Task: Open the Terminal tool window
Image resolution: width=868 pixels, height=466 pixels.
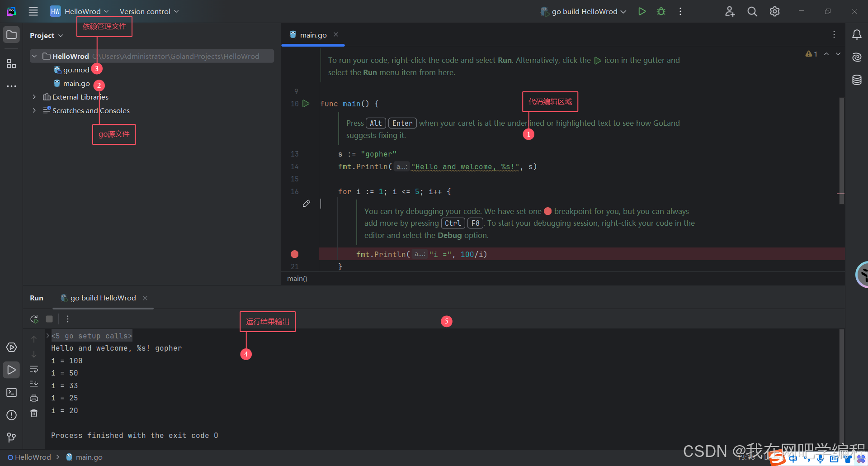Action: click(11, 392)
